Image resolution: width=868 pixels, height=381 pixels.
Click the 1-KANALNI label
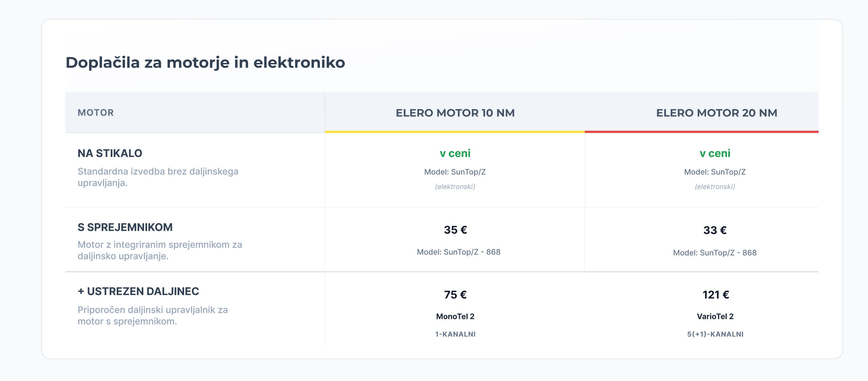tap(455, 334)
